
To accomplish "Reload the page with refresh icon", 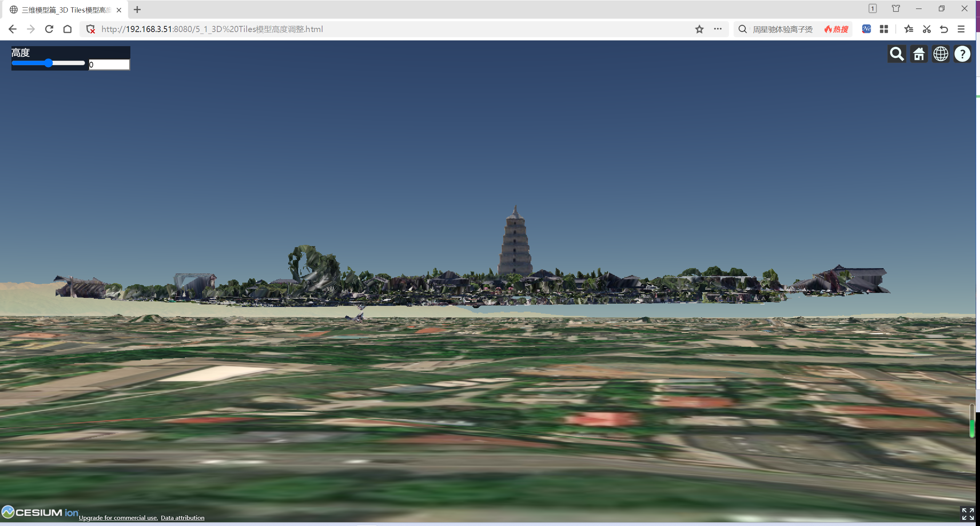I will (49, 29).
